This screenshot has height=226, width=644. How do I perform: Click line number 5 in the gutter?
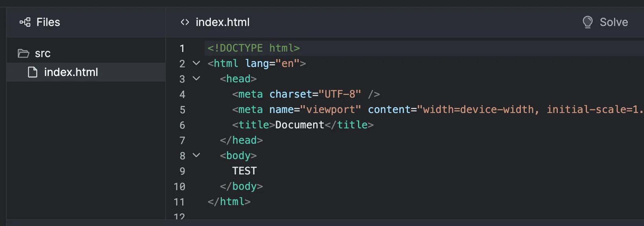point(182,109)
